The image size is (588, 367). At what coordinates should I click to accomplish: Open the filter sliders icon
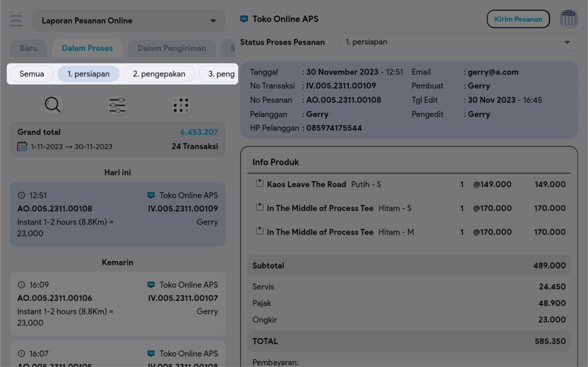pos(117,105)
